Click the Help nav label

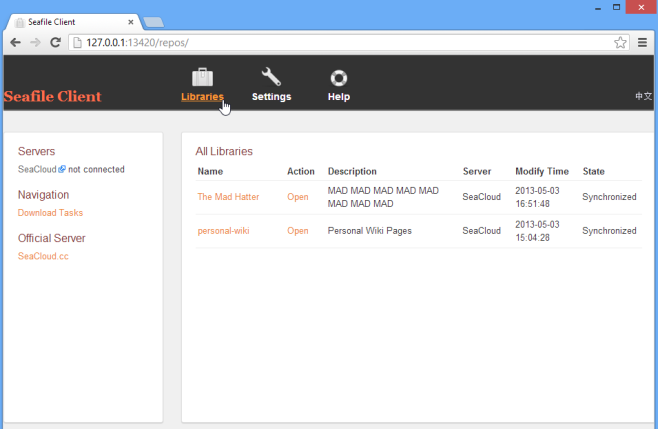coord(339,97)
